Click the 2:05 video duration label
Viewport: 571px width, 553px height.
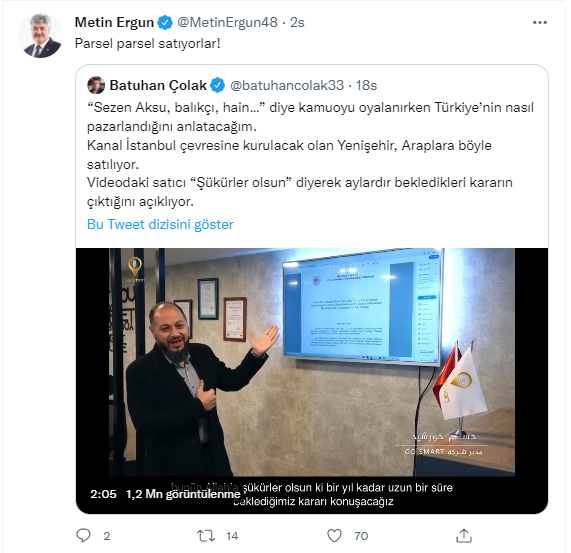[x=103, y=494]
